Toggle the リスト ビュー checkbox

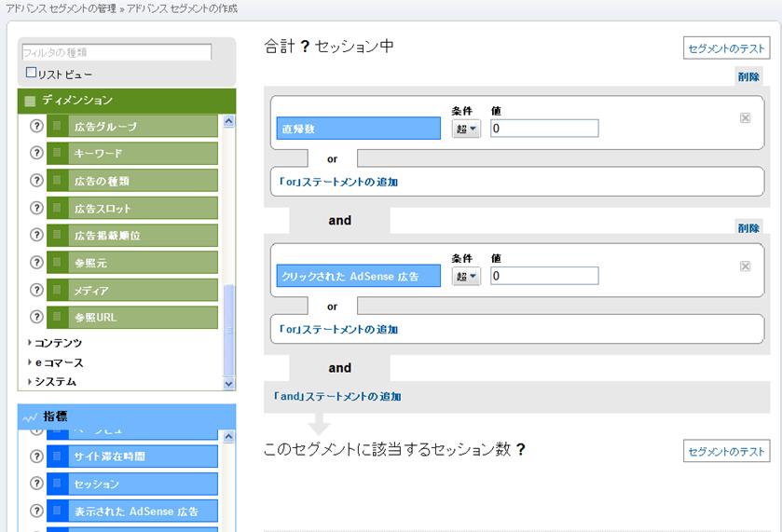click(31, 73)
